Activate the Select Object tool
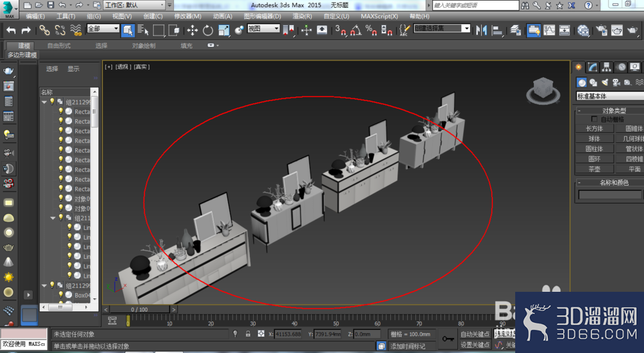This screenshot has width=644, height=353. (x=128, y=30)
